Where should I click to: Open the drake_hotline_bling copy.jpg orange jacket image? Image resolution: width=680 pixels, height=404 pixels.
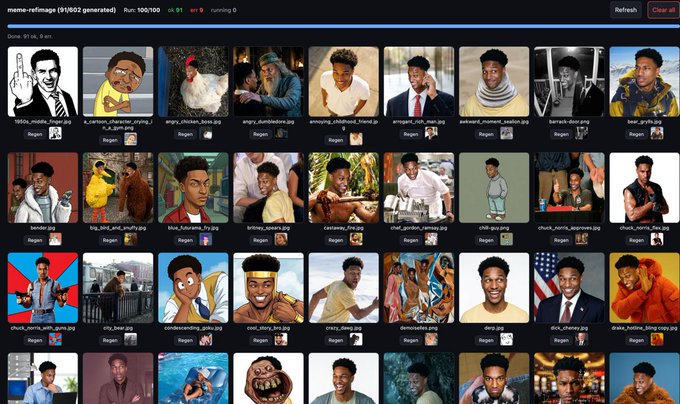644,288
